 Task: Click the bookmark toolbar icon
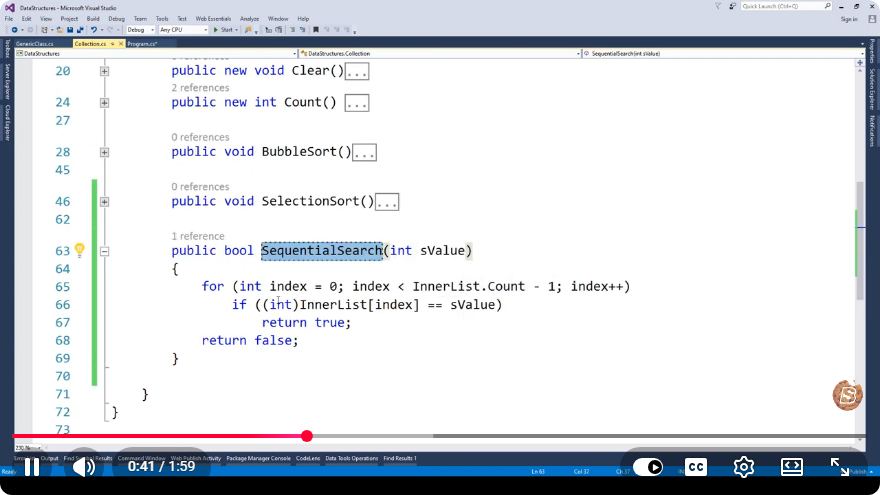pos(316,30)
